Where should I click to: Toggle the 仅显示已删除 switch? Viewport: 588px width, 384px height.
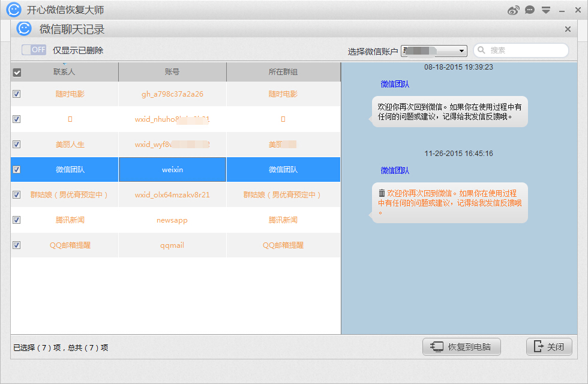tap(34, 49)
